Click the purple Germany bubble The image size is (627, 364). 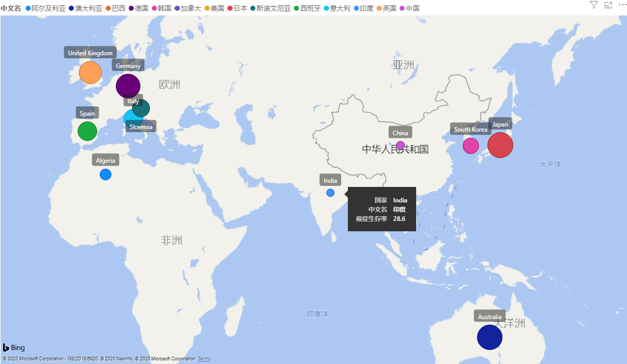[x=128, y=86]
